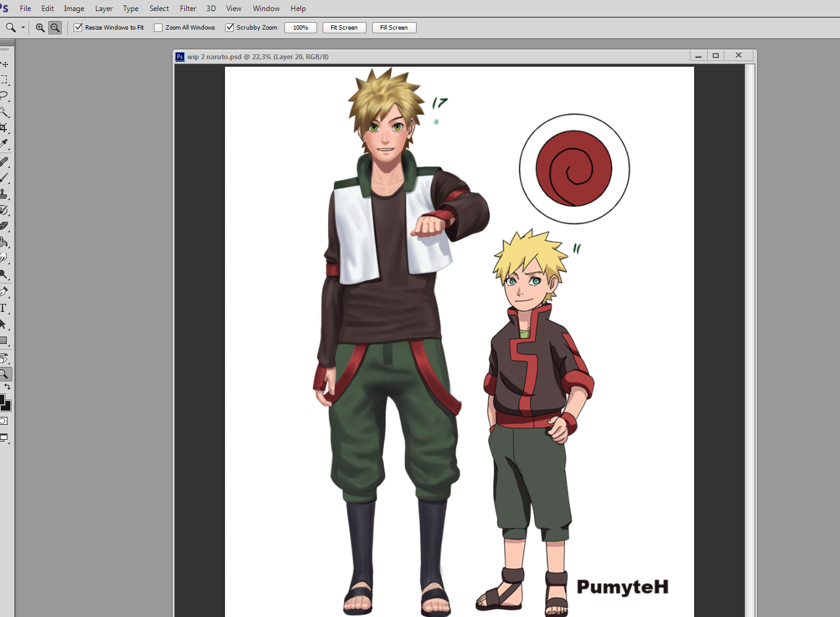This screenshot has width=840, height=617.
Task: Open the File menu
Action: [25, 9]
